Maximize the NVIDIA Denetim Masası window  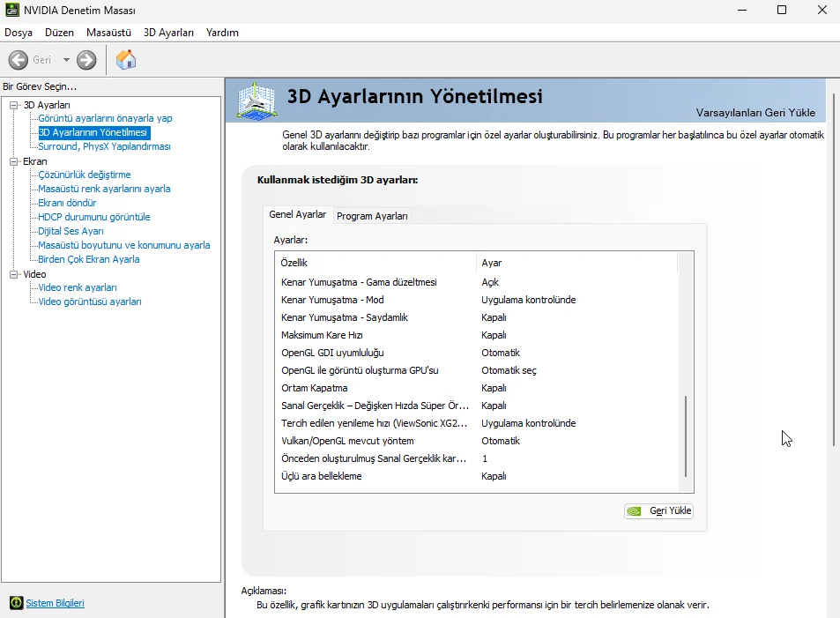(782, 11)
